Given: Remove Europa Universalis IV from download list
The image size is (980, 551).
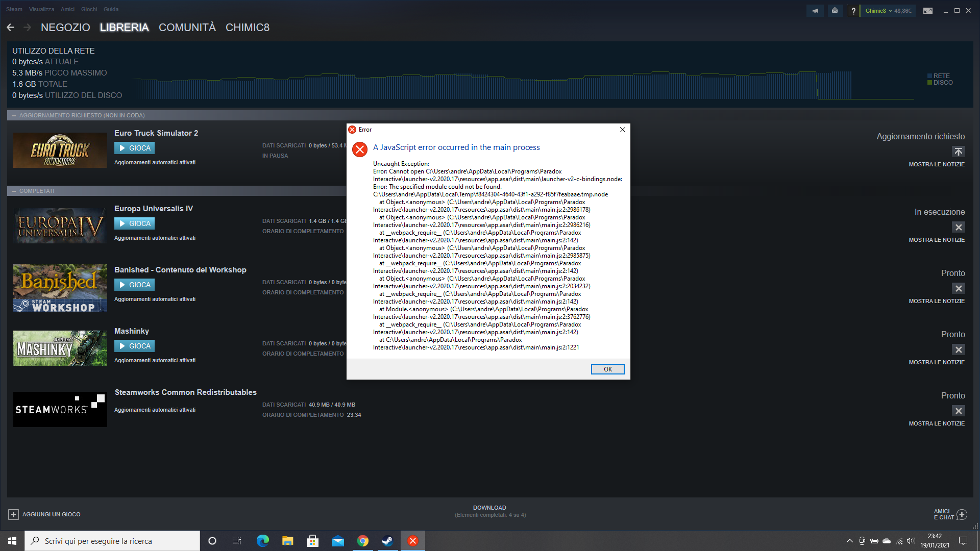Looking at the screenshot, I should pos(958,227).
